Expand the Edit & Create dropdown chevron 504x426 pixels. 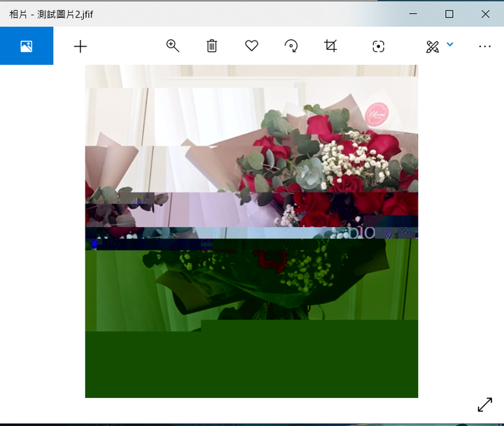tap(450, 44)
